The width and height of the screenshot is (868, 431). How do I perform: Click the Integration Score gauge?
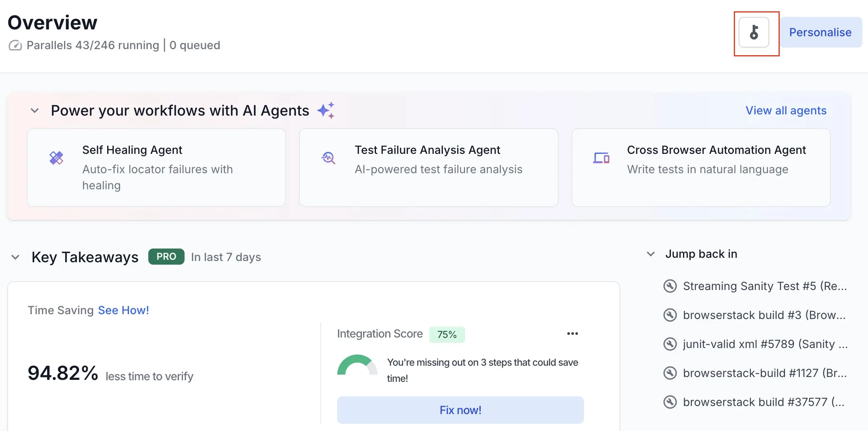(x=357, y=365)
